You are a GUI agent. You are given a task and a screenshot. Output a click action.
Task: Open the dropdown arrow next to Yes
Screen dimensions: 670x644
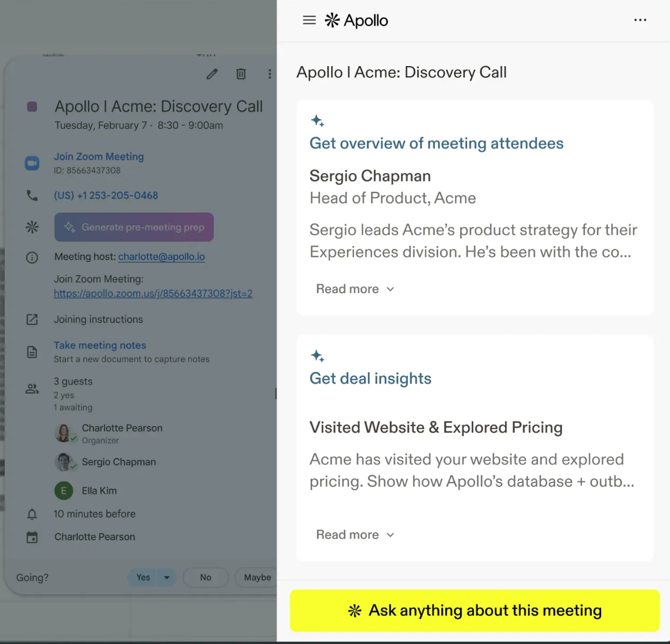167,577
